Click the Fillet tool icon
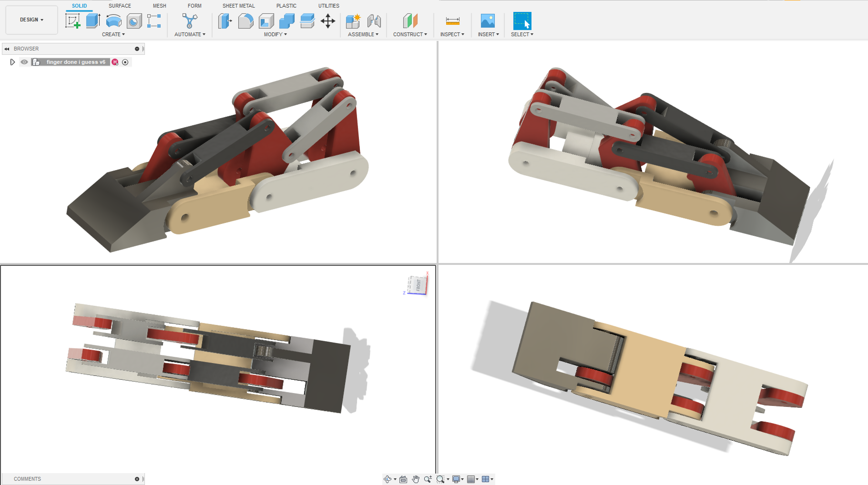The image size is (868, 485). coord(246,21)
